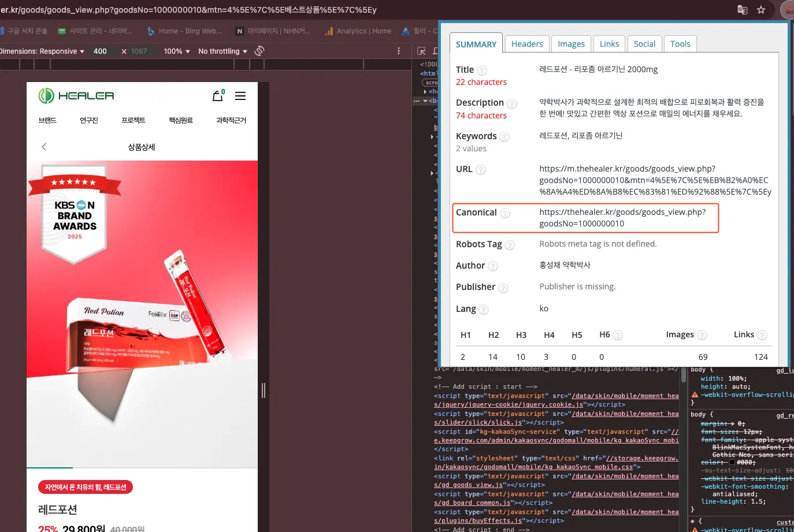Click help icon next to Canonical
The image size is (794, 532).
pos(505,213)
